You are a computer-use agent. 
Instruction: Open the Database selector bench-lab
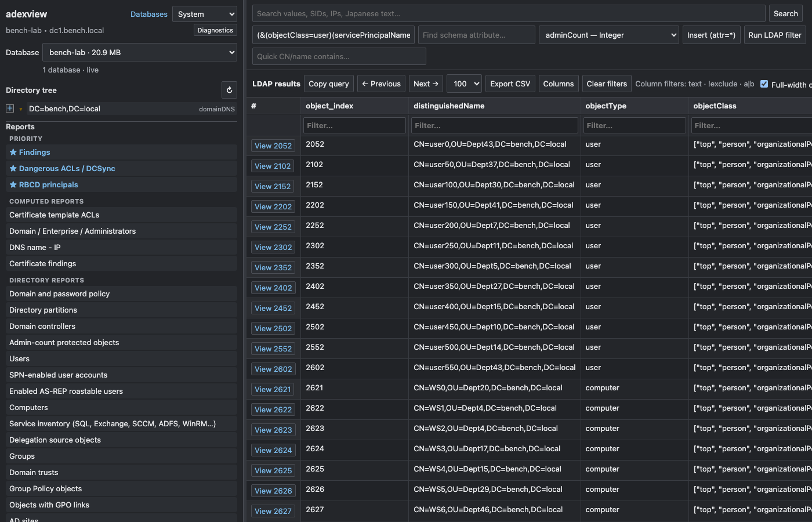coord(140,52)
